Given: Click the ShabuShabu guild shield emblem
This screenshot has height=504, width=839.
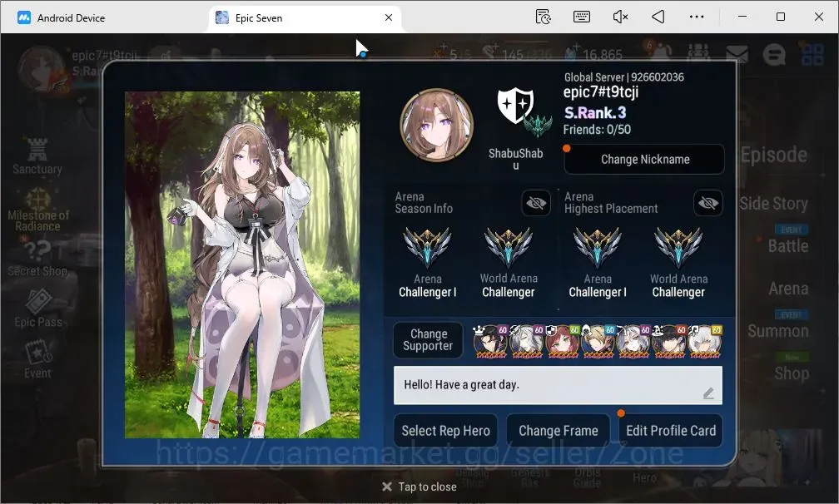Looking at the screenshot, I should 516,106.
